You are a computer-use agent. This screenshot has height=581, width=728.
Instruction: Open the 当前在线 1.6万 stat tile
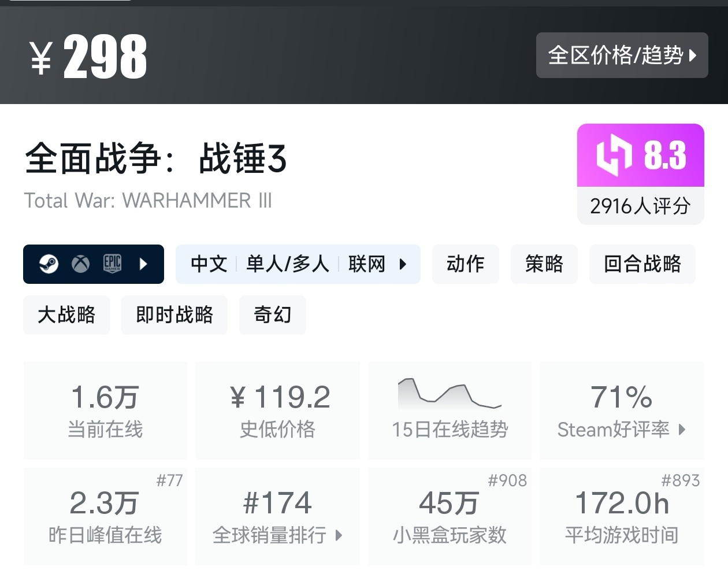tap(105, 410)
